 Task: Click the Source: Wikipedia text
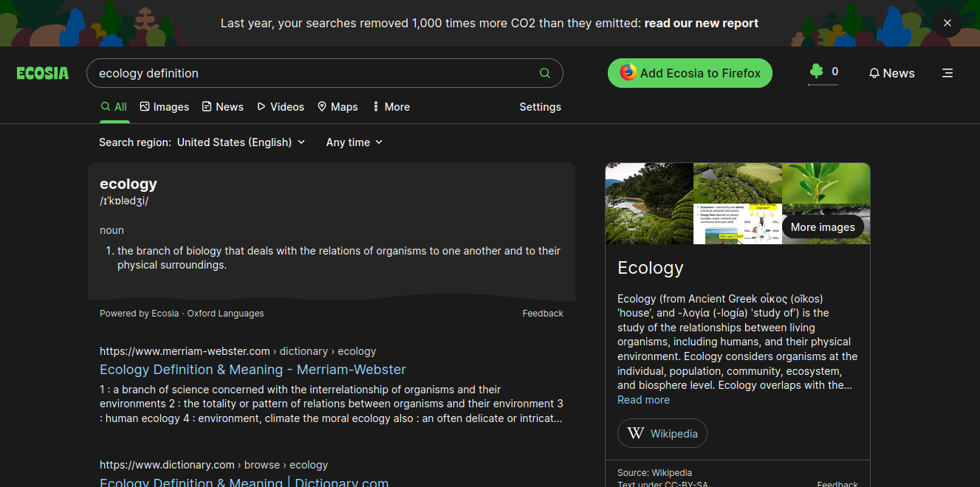(x=655, y=473)
